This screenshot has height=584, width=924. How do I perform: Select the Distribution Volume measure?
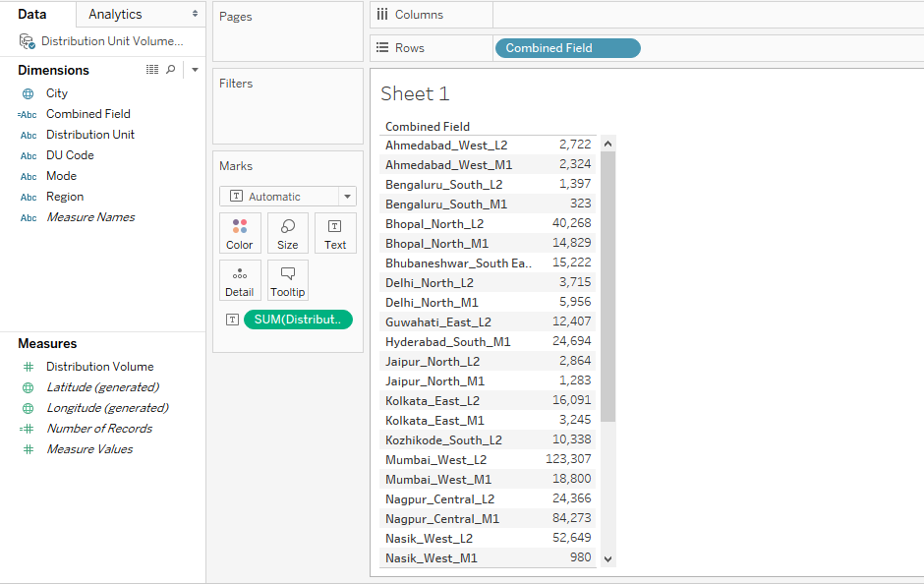99,367
